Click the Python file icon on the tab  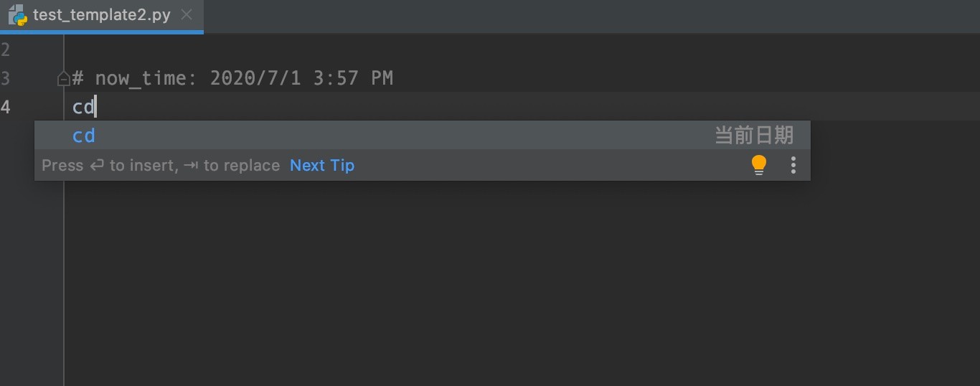[x=17, y=15]
